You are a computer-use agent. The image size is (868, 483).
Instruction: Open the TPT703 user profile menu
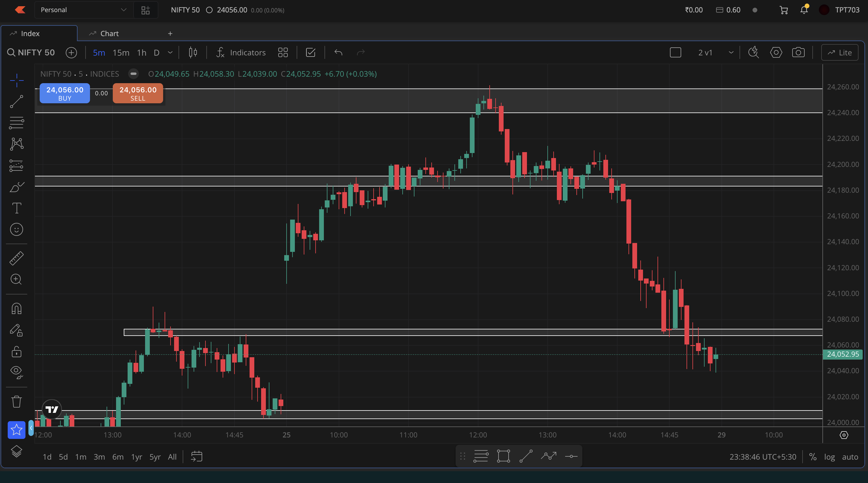click(x=839, y=10)
